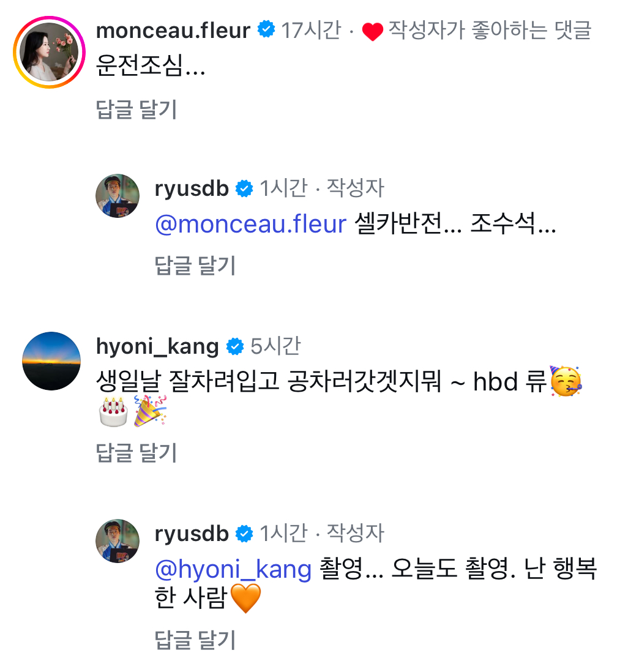Reply to monceau.fleur's comment via 답글 달기
The image size is (639, 672).
[136, 110]
